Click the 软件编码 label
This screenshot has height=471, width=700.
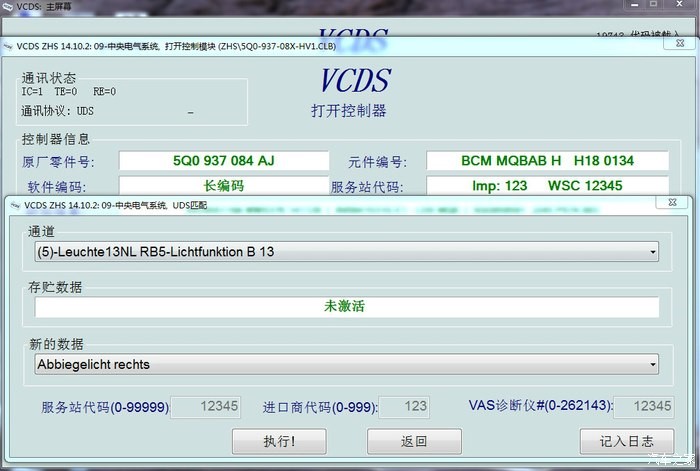coord(57,187)
